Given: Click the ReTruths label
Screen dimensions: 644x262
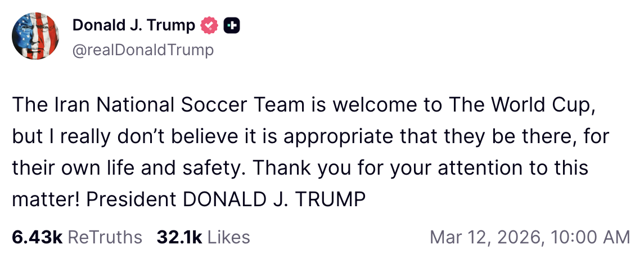Looking at the screenshot, I should (x=105, y=237).
